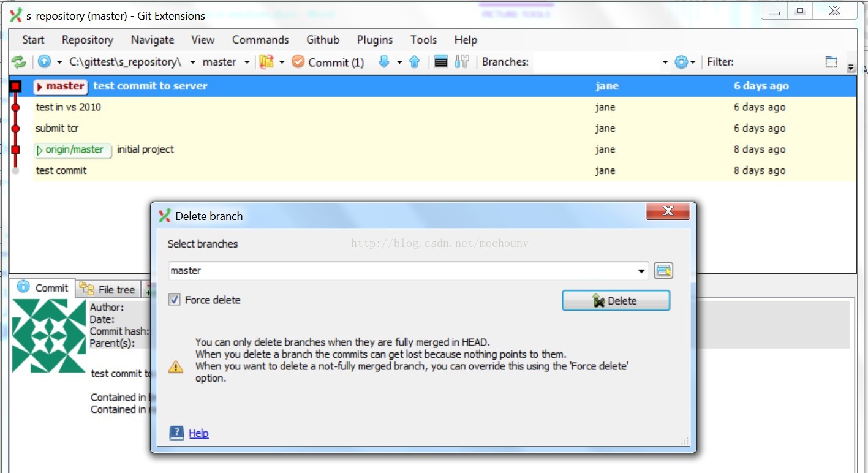Screen dimensions: 868x473
Task: Close the Delete branch dialog
Action: (668, 211)
